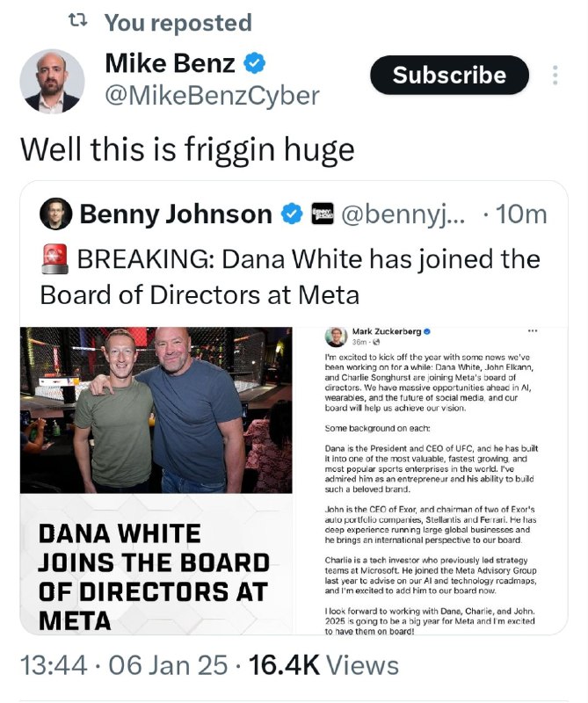Open the @MikeBenzCyber handle link
Viewport: 588px width, 703px height.
pyautogui.click(x=212, y=96)
